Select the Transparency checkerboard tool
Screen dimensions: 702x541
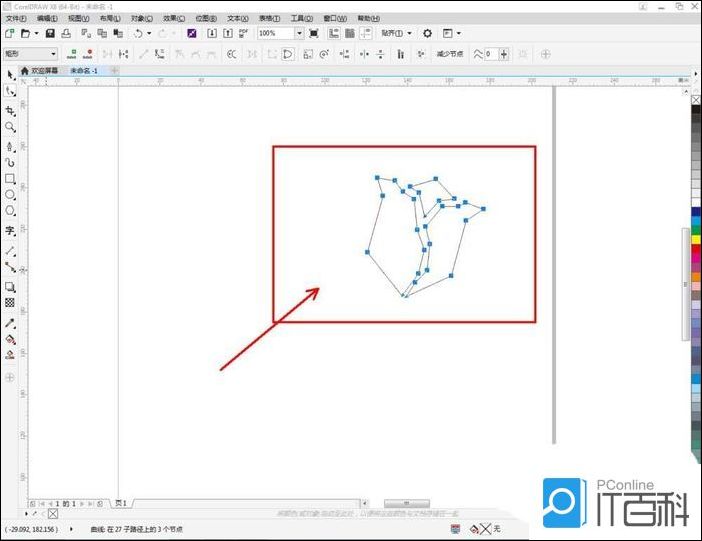tap(10, 303)
